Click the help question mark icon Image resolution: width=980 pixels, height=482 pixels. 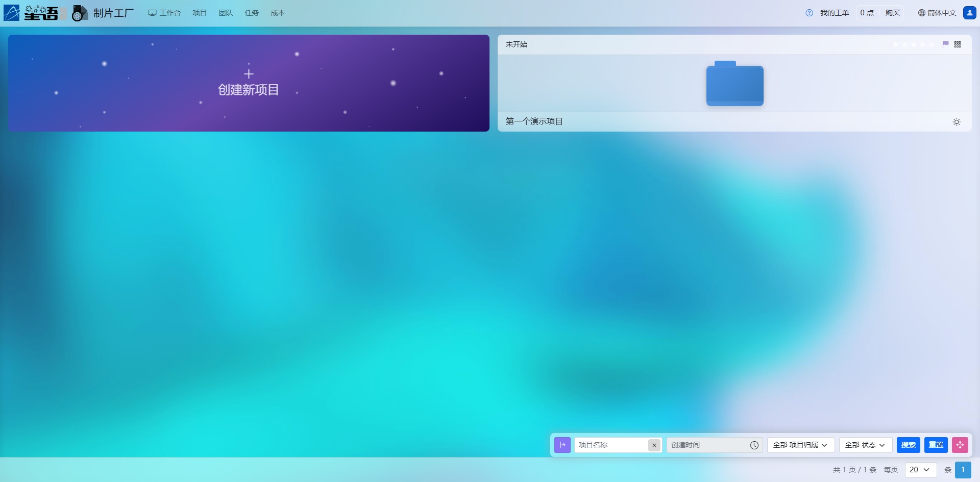[809, 13]
